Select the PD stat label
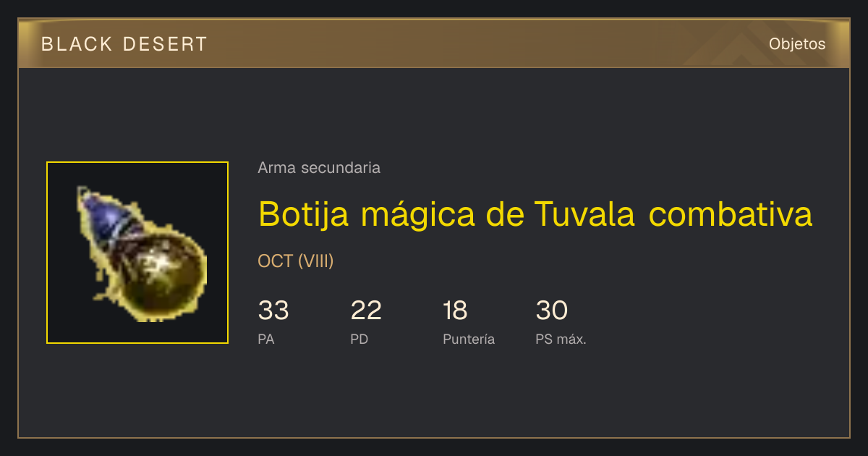This screenshot has height=456, width=868. pyautogui.click(x=359, y=339)
